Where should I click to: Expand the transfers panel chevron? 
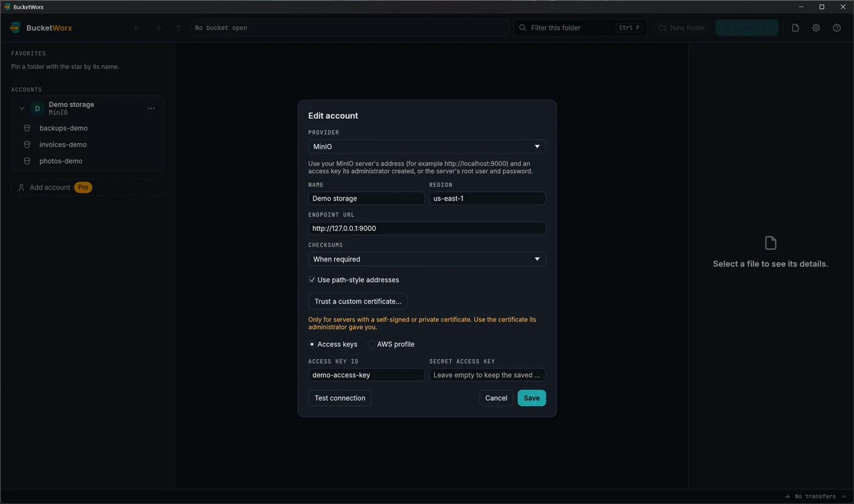tap(844, 496)
